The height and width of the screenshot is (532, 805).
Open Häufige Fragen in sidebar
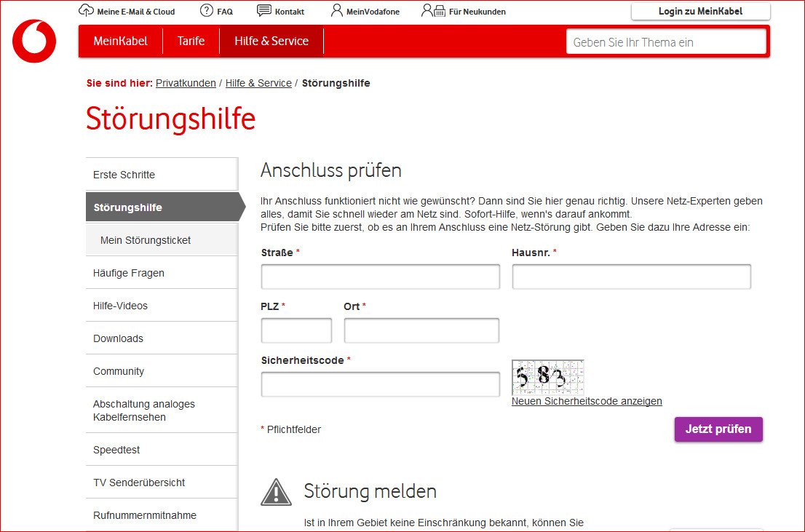coord(162,273)
